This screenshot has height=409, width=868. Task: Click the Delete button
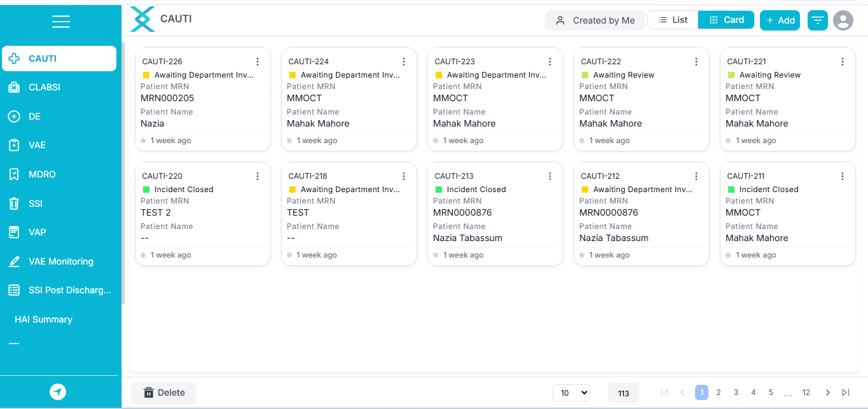coord(163,392)
